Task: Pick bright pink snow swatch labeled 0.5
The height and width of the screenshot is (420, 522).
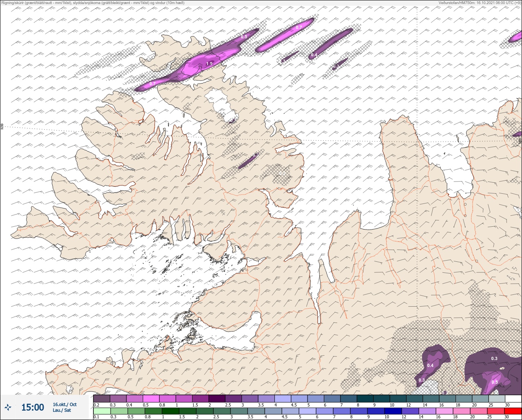Action: coord(151,398)
